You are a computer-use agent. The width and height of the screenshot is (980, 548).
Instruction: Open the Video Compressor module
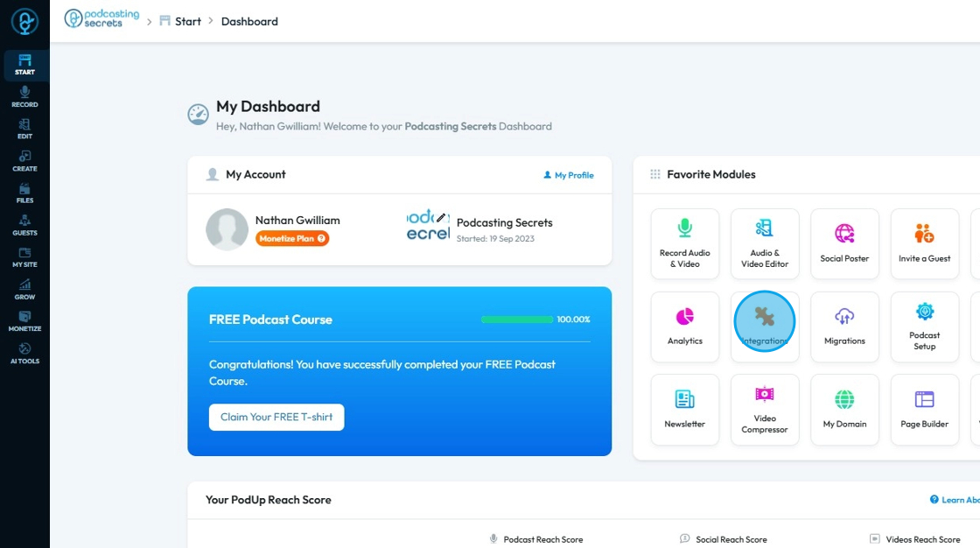point(765,410)
